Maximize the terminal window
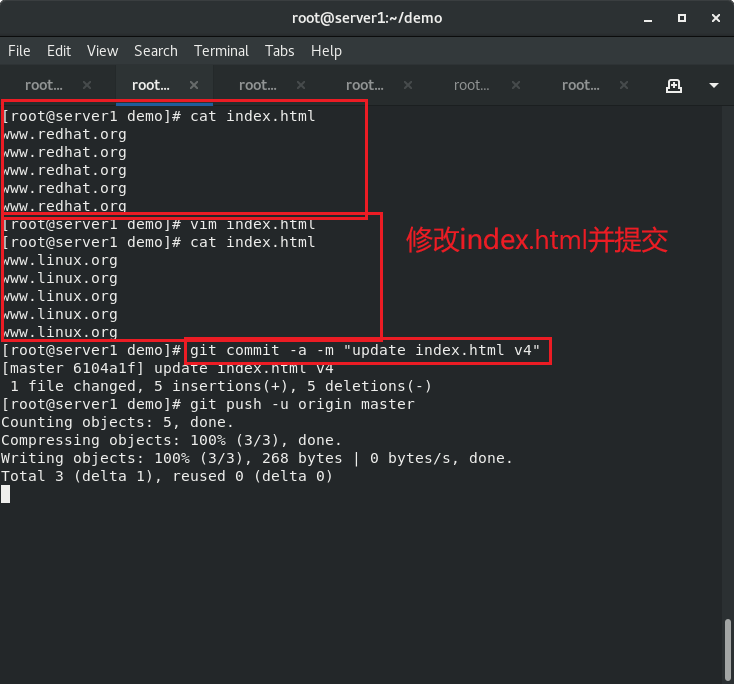 pos(682,18)
